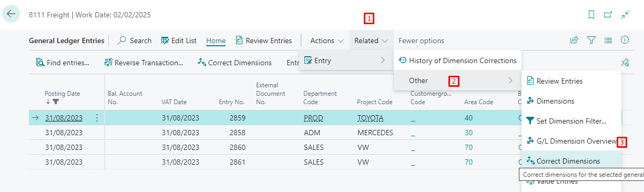Switch layout with the list view icon
This screenshot has height=192, width=644.
pyautogui.click(x=608, y=40)
